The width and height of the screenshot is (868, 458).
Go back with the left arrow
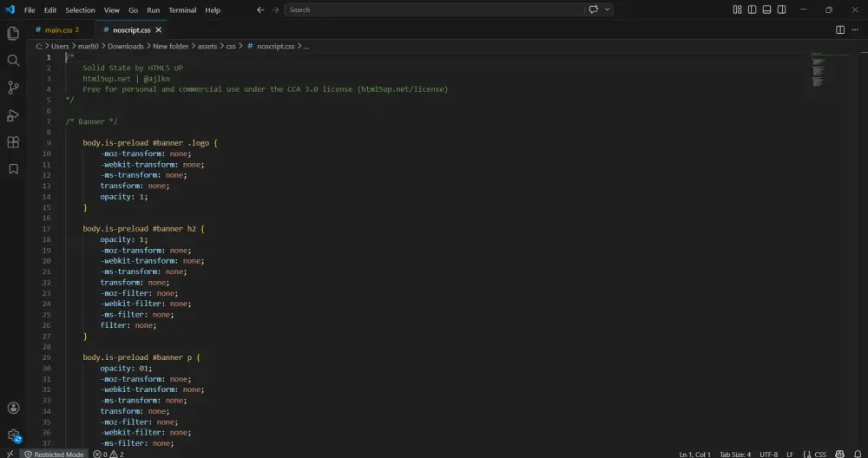(260, 10)
